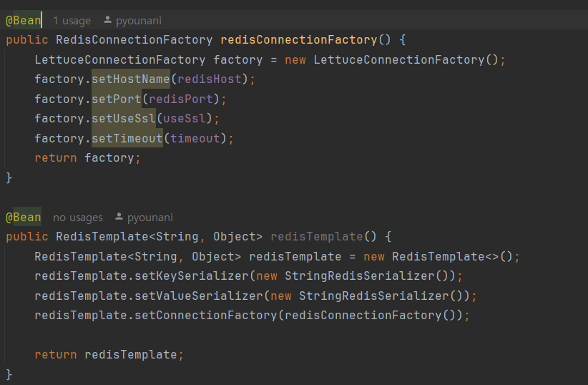The image size is (588, 385).
Task: Click the greyed redisTemplate method name
Action: point(317,236)
